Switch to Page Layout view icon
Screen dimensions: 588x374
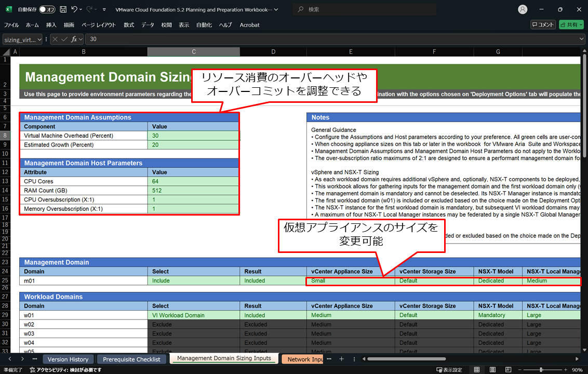[x=492, y=370]
